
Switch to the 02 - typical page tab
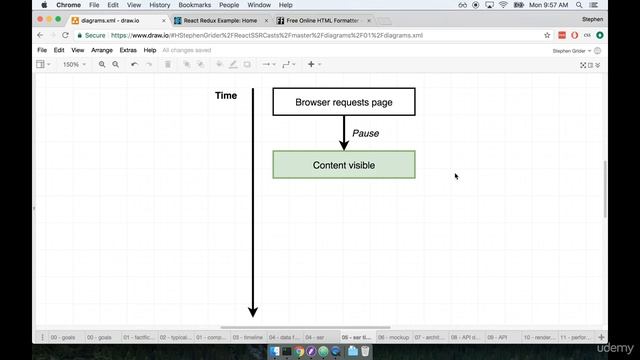176,338
